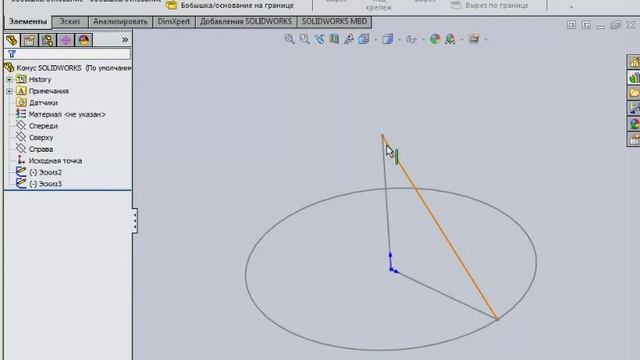Open the ConfigurationManager tab icon
The width and height of the screenshot is (640, 360).
click(x=47, y=40)
